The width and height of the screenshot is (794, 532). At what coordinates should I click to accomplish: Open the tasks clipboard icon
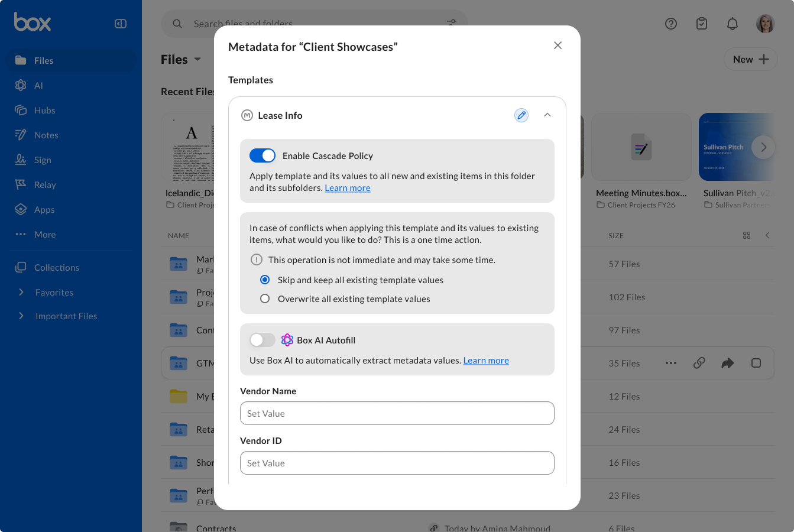pyautogui.click(x=702, y=24)
